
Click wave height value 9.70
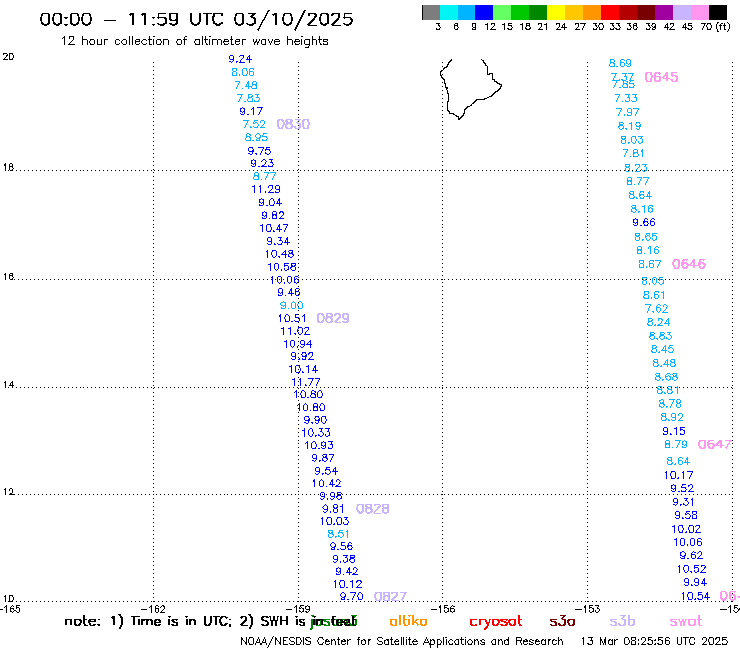click(352, 596)
